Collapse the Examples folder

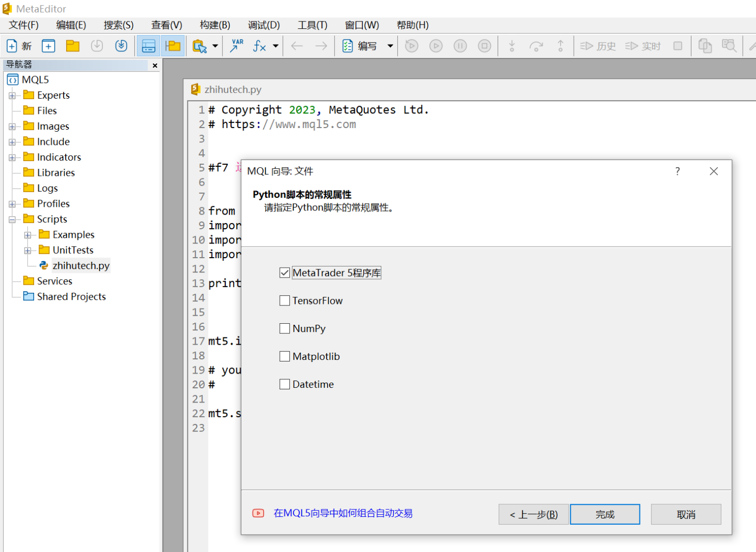[27, 234]
